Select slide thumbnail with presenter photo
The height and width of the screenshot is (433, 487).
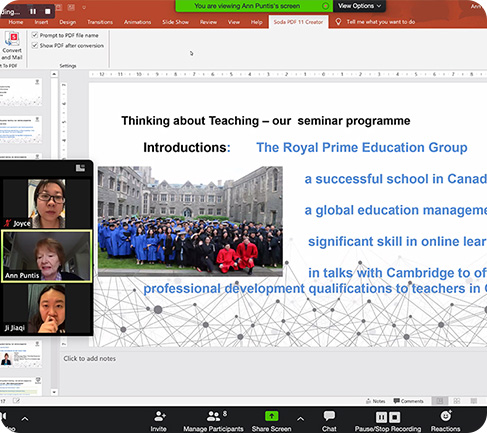21,354
